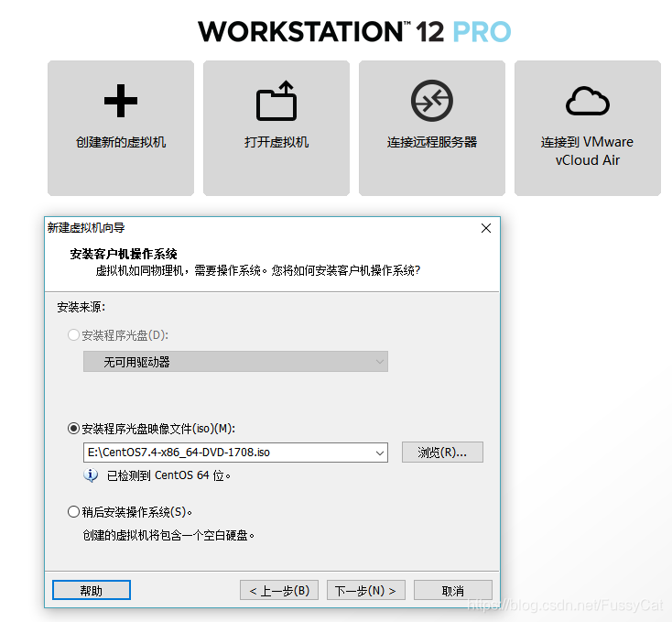Click the 打开虚拟机 label
Screen dimensions: 672x622
pos(276,142)
